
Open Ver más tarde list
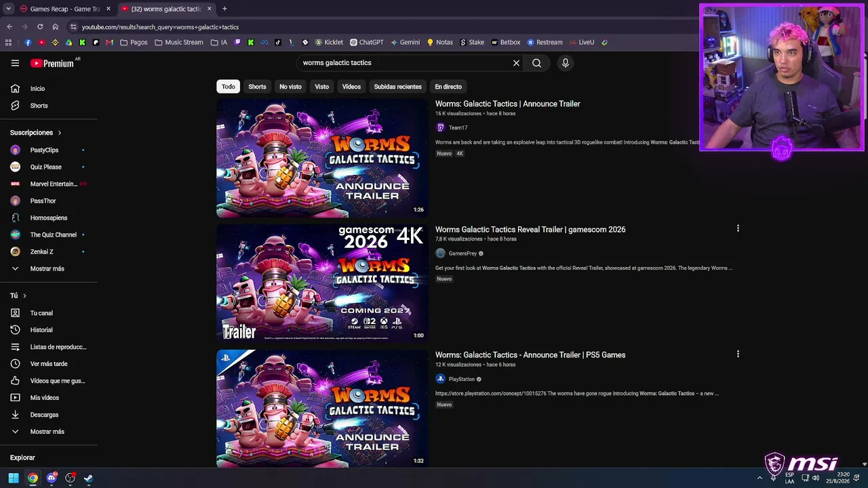click(49, 364)
